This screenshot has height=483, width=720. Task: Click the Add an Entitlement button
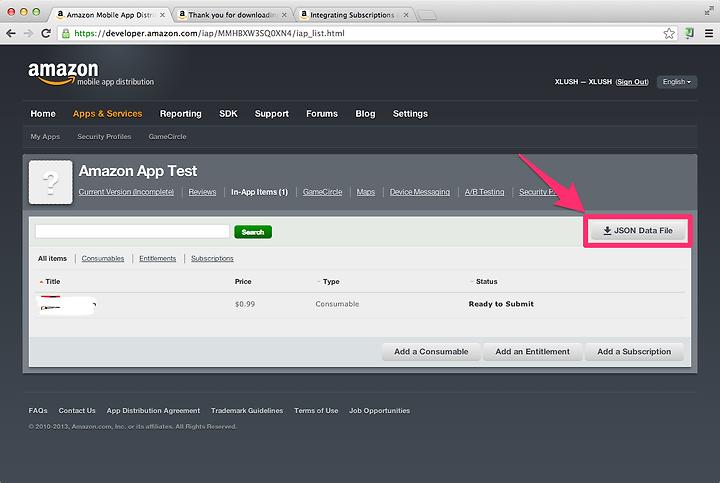point(533,352)
